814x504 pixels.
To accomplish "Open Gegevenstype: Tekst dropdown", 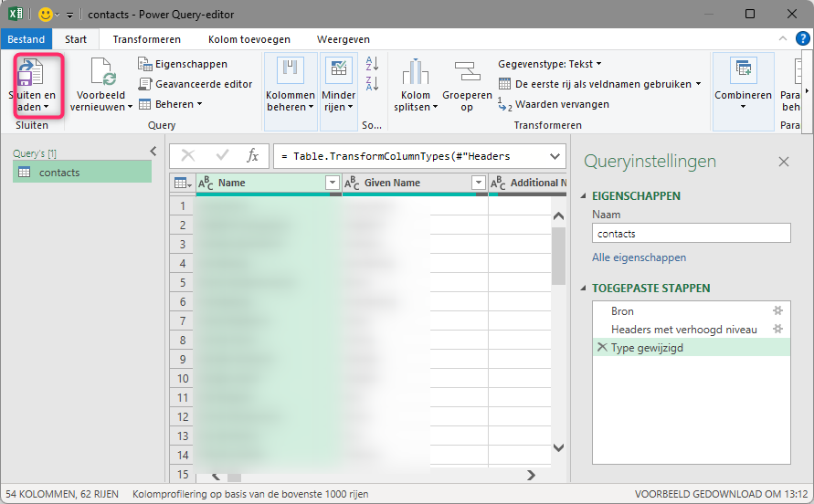I will 550,64.
